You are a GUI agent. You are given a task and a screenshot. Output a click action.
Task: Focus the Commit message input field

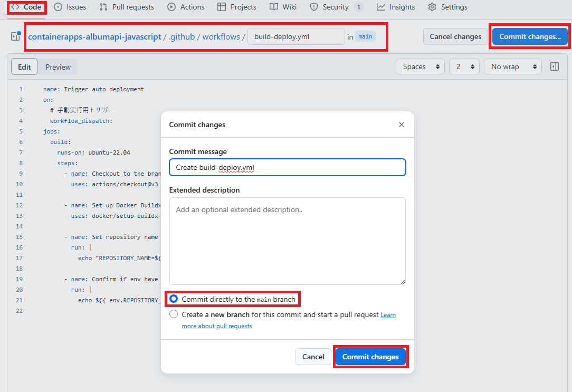click(x=288, y=167)
